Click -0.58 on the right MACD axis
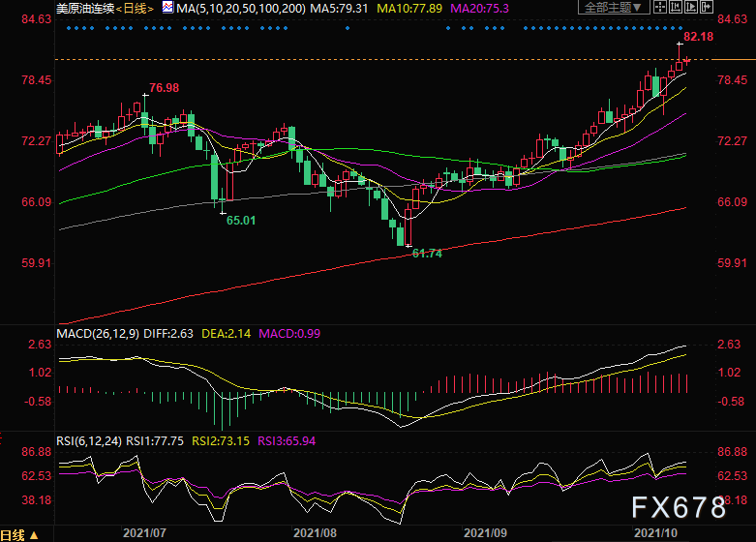 click(x=731, y=402)
